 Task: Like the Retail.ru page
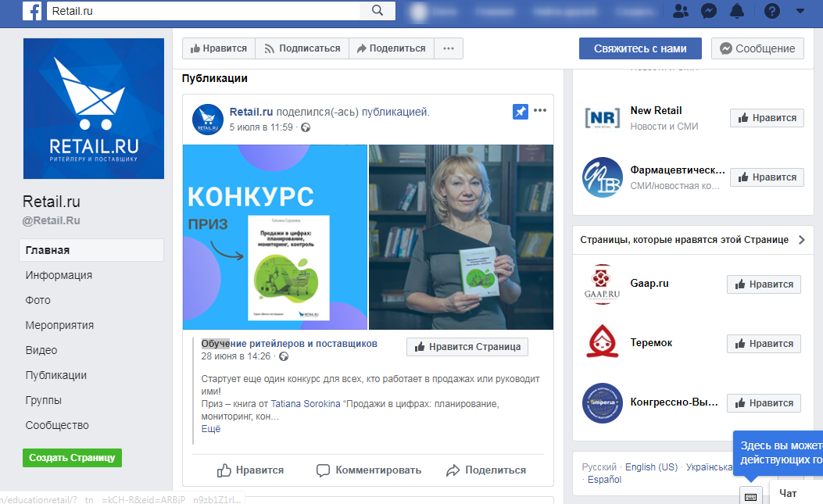[x=219, y=48]
